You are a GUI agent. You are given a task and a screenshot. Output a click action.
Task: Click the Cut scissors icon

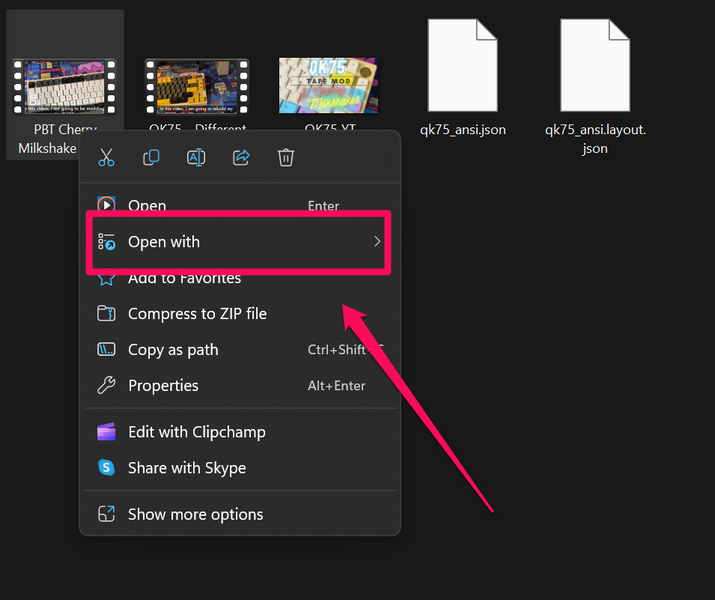(x=106, y=158)
